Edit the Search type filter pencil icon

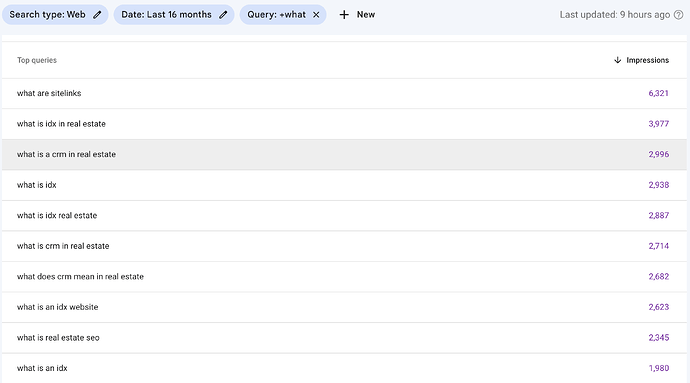tap(97, 15)
